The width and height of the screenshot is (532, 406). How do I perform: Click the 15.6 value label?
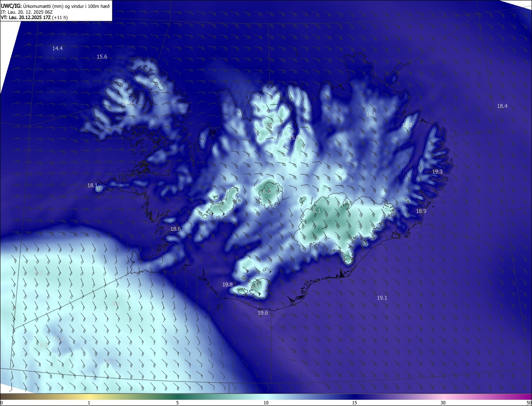coord(102,57)
